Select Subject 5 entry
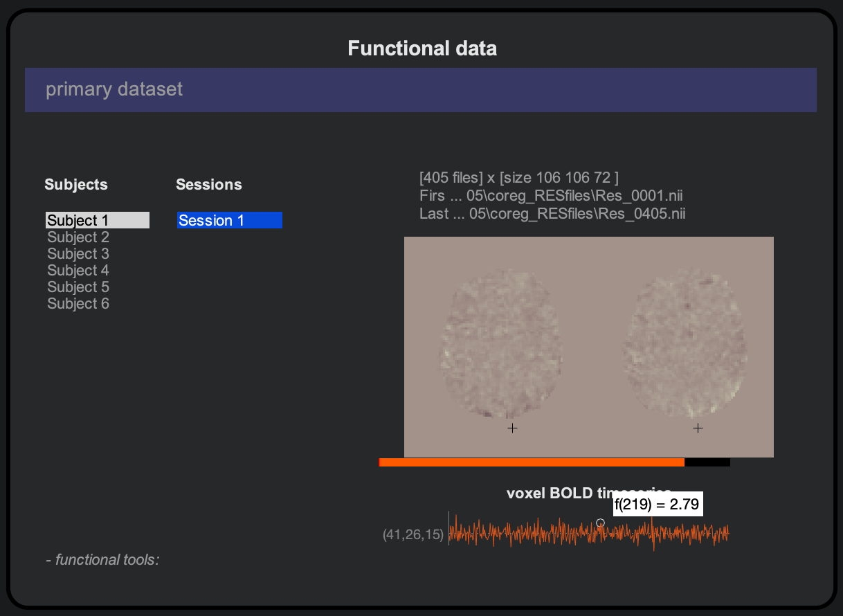This screenshot has height=616, width=843. [78, 287]
